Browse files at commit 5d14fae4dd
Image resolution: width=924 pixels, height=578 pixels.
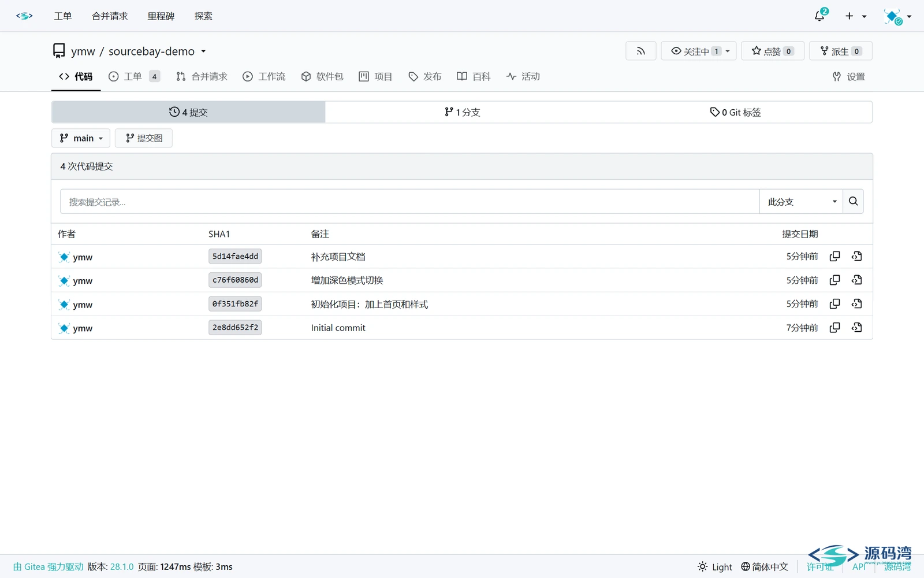(x=856, y=256)
